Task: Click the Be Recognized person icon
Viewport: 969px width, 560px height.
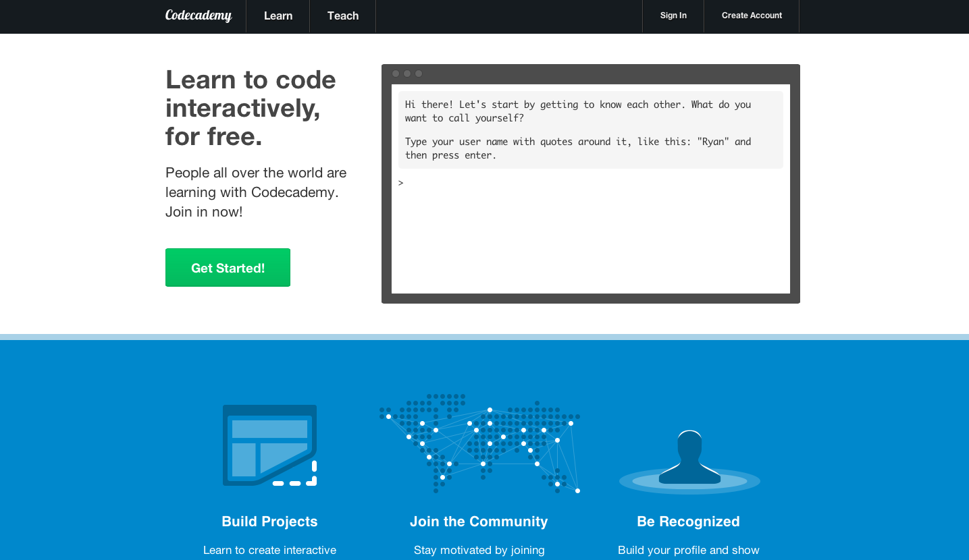Action: point(689,461)
